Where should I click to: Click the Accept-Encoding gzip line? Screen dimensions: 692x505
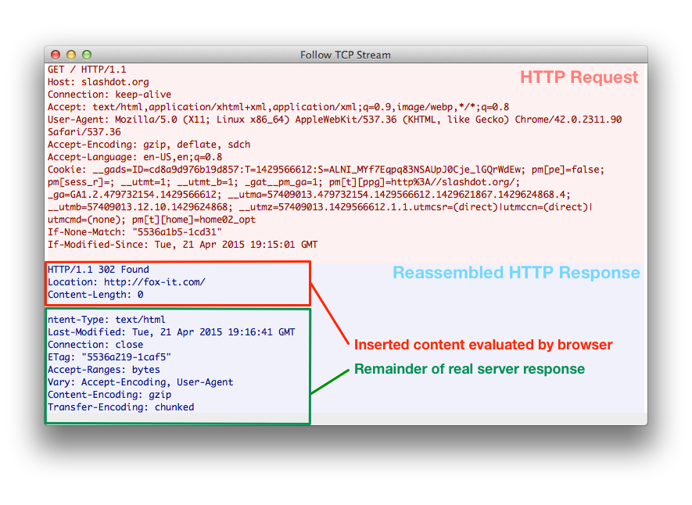(x=149, y=145)
